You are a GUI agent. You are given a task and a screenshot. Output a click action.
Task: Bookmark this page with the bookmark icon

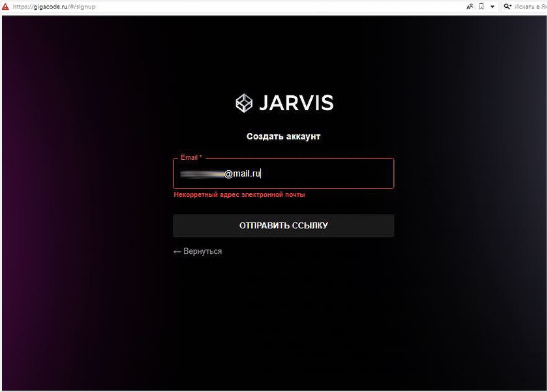481,7
